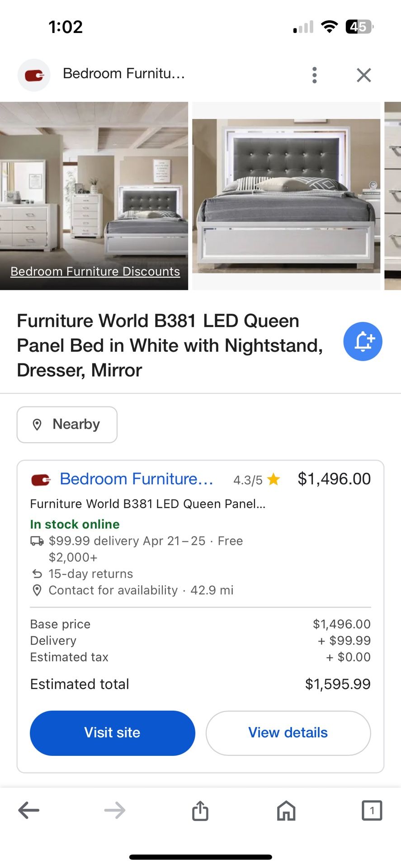The image size is (401, 868).
Task: Close the product panel with X
Action: coord(363,75)
